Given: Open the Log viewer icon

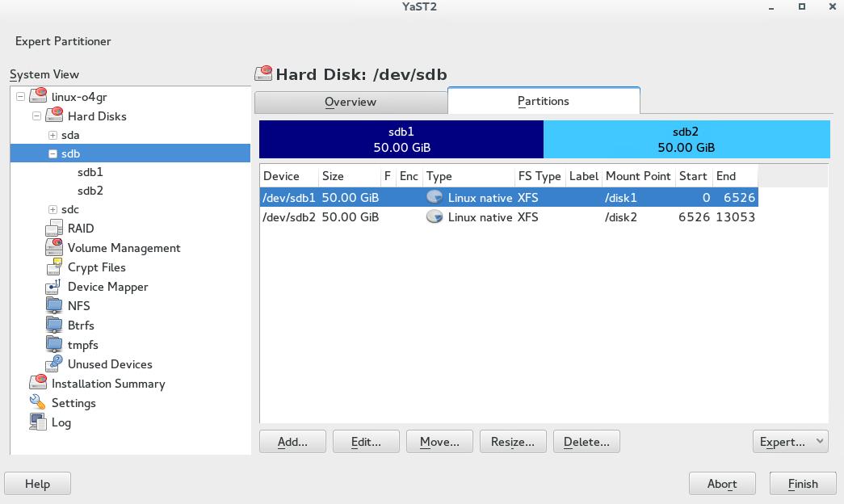Looking at the screenshot, I should 37,422.
